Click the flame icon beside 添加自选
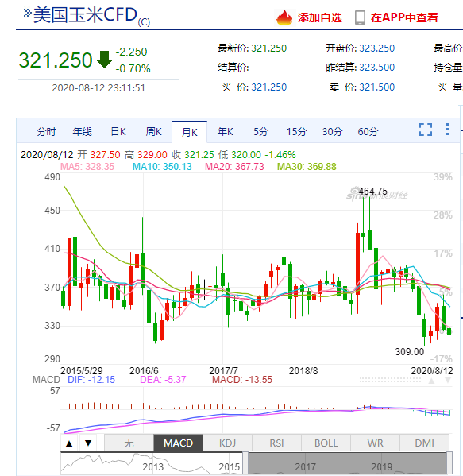The height and width of the screenshot is (476, 463). click(x=284, y=17)
